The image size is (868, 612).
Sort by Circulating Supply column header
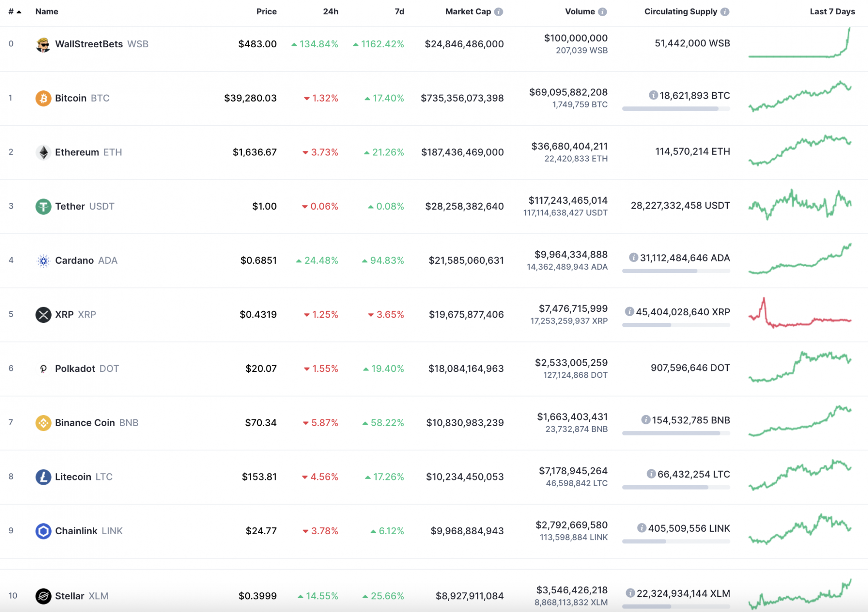tap(681, 12)
